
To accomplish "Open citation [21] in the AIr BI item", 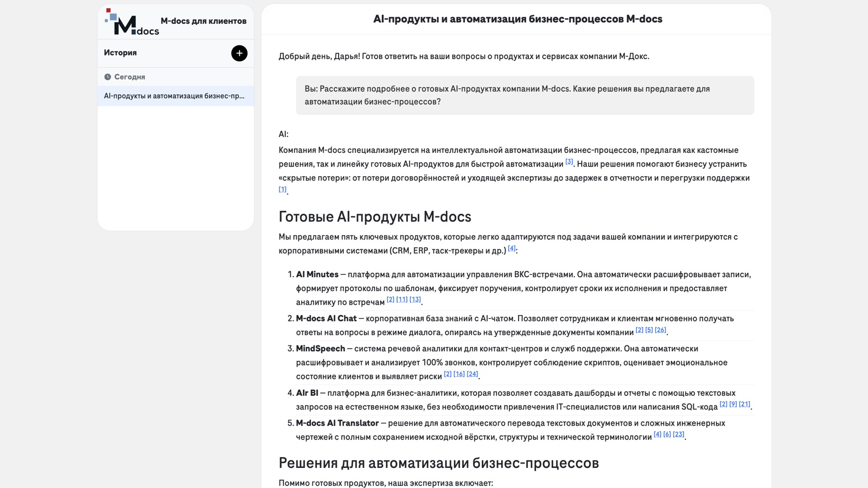I will point(745,404).
